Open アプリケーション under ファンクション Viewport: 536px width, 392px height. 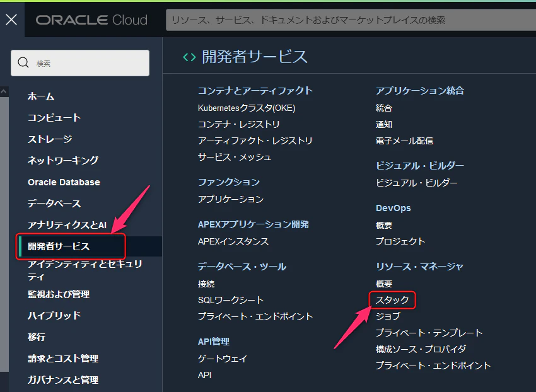pyautogui.click(x=231, y=199)
